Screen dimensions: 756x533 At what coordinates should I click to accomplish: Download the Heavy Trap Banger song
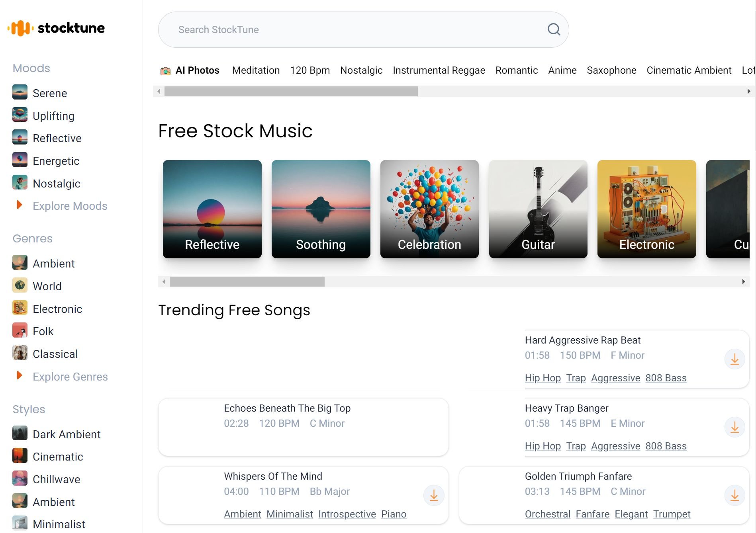coord(734,428)
